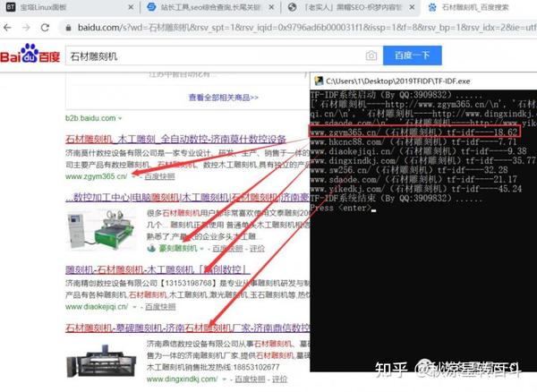Expand dropdown arrow beside www.diaokejiqi.cn
The height and width of the screenshot is (392, 537).
click(134, 307)
